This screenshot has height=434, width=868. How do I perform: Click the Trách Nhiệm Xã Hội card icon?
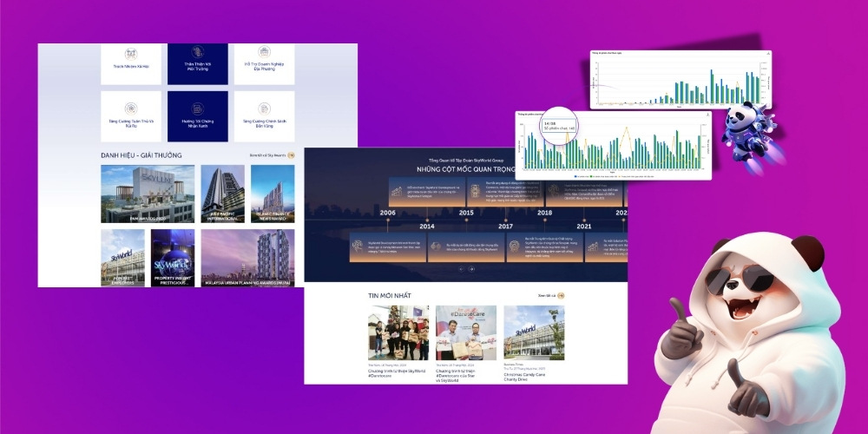pyautogui.click(x=131, y=53)
